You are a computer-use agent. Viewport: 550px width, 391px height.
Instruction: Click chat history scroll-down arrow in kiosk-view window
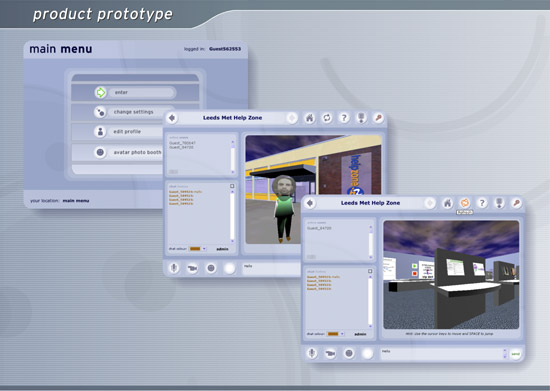point(370,326)
